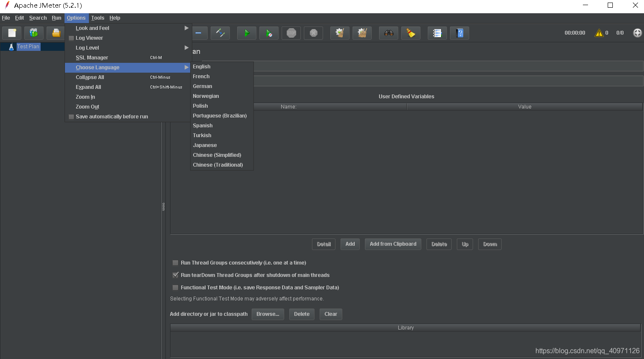This screenshot has width=644, height=359.
Task: Click the yellow warning triangle icon
Action: [599, 33]
